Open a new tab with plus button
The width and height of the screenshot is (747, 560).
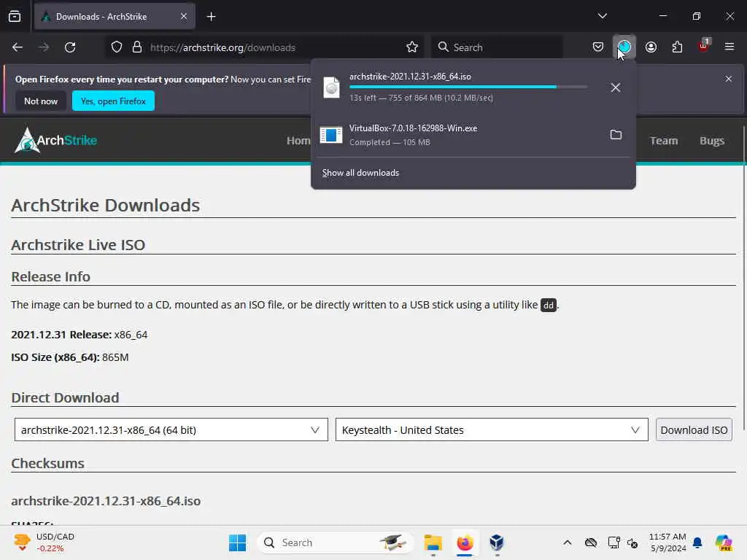(211, 17)
